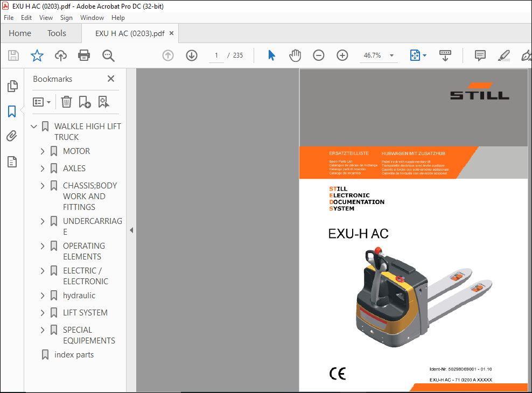Image resolution: width=532 pixels, height=393 pixels.
Task: Expand OPERATING ELEMENTS bookmark
Action: pyautogui.click(x=43, y=246)
